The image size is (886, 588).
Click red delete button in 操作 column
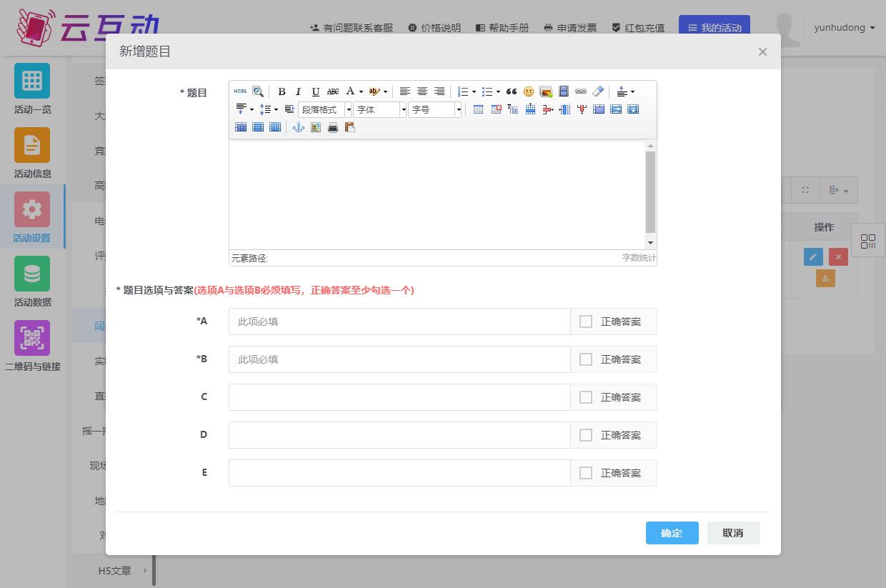(x=838, y=256)
